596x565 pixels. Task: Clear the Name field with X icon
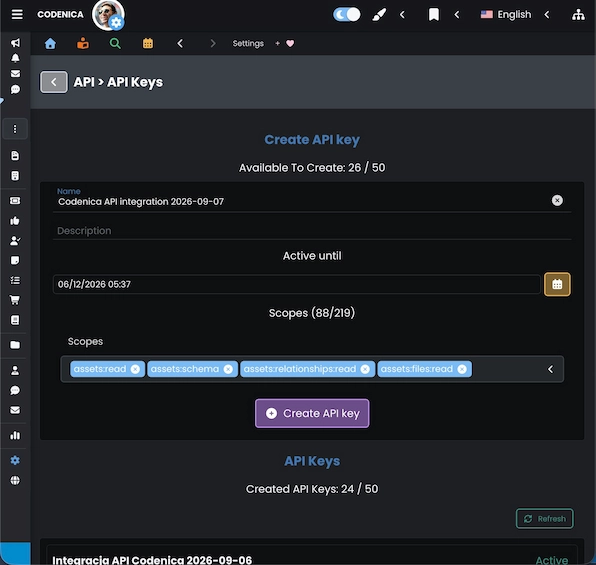coord(557,200)
